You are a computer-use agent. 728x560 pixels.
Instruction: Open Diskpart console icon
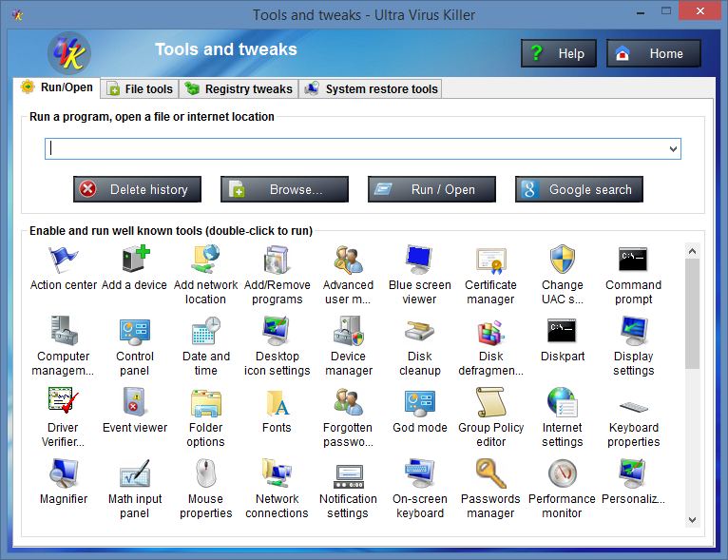point(563,331)
